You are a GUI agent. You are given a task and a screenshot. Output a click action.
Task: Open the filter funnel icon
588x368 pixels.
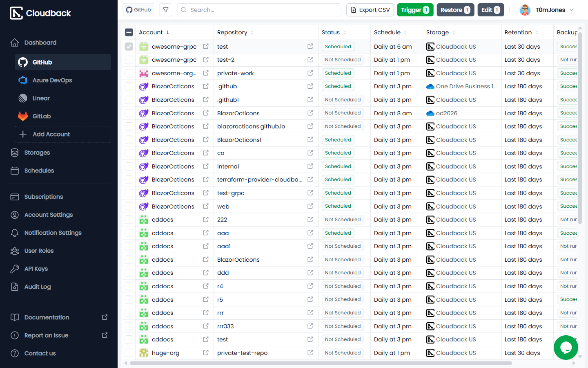165,10
